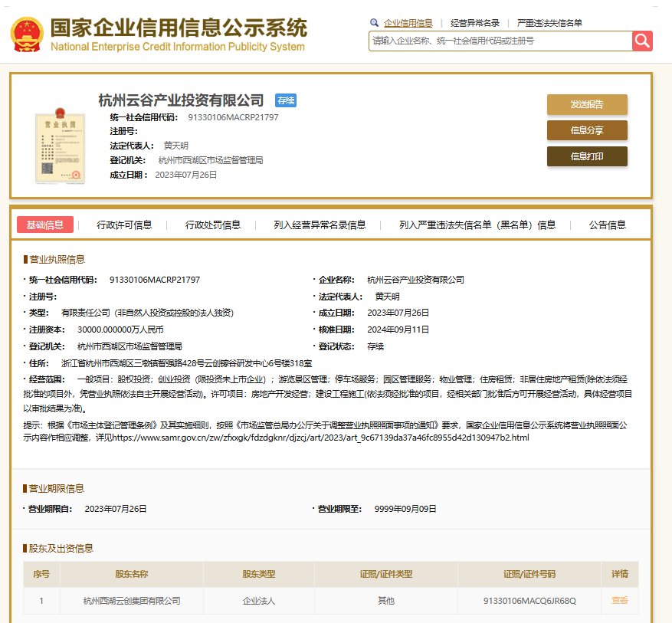672x623 pixels.
Task: Select the 严重违法失信名单 search option
Action: tap(549, 23)
